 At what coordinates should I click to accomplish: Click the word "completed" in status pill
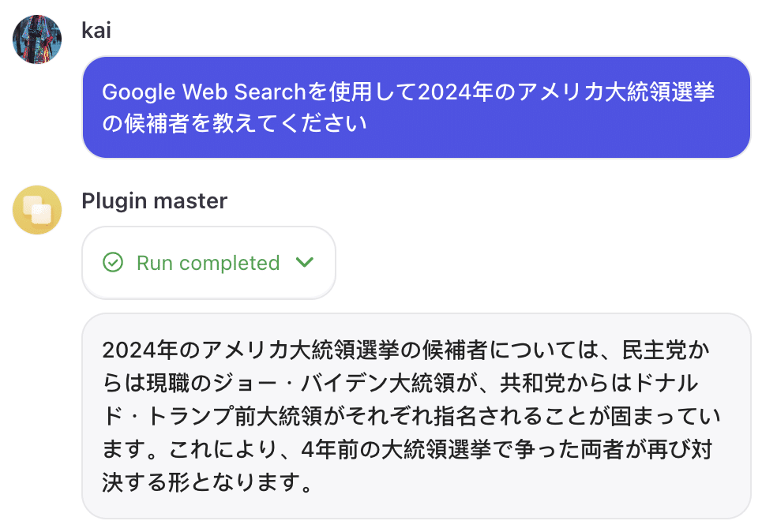230,263
